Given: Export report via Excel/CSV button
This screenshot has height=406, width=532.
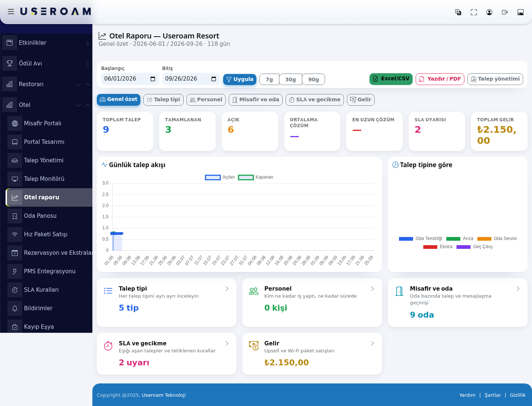Looking at the screenshot, I should [391, 79].
